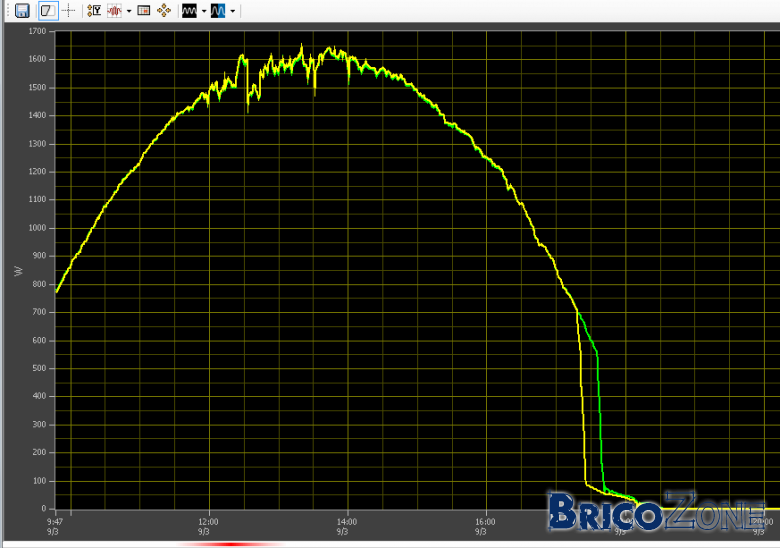
Task: Click the W unit axis label
Action: [x=18, y=271]
